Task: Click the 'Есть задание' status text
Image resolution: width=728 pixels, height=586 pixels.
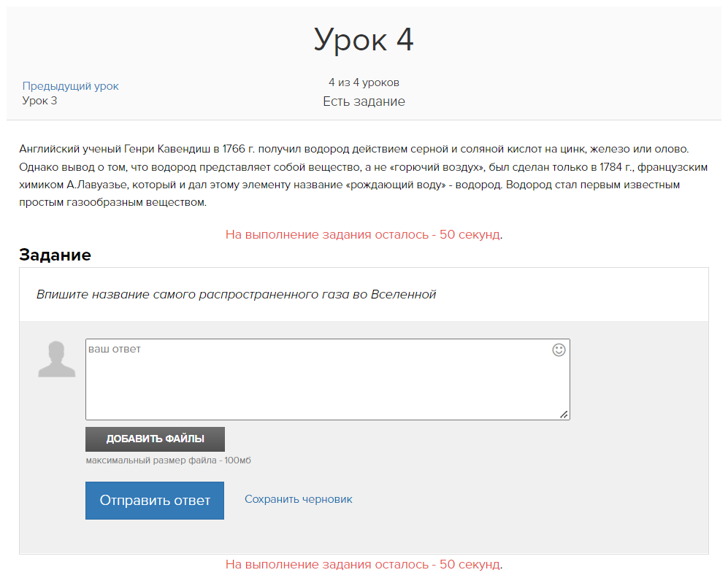Action: (x=364, y=101)
